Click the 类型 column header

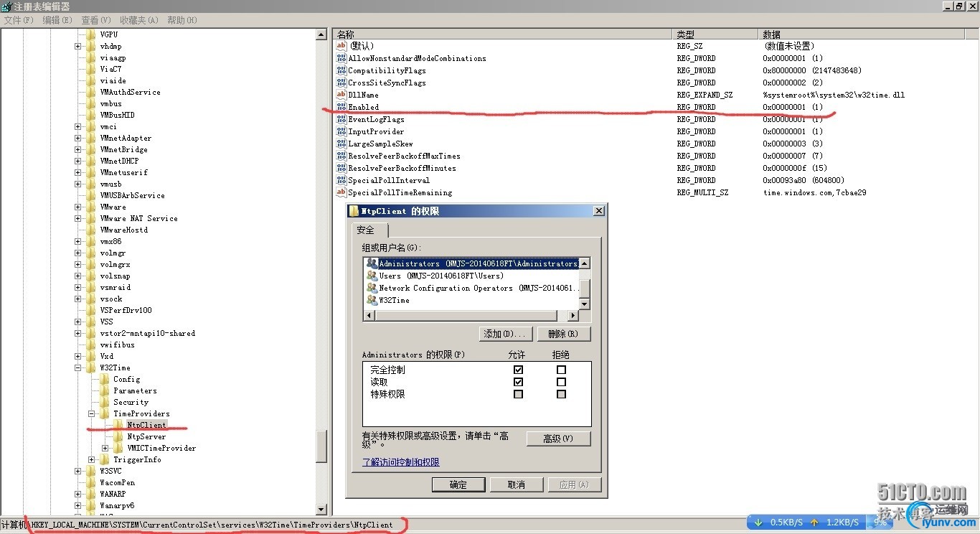715,34
